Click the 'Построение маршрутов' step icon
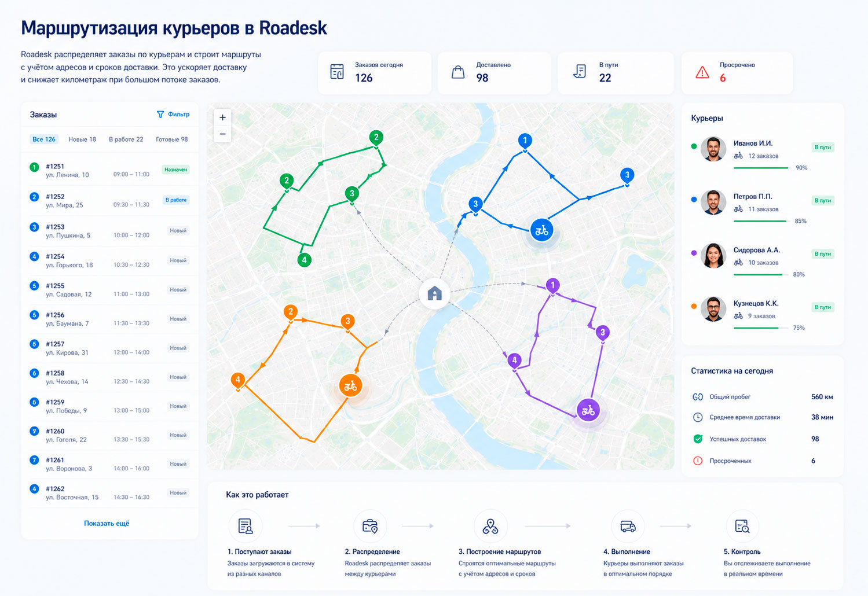 click(x=490, y=526)
